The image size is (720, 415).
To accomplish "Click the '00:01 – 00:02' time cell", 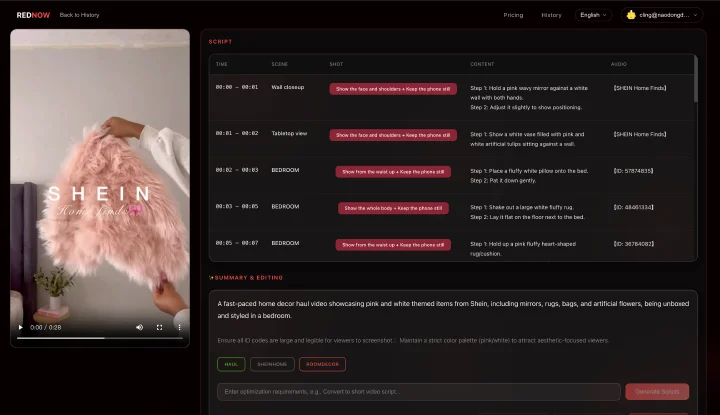I will click(x=237, y=133).
